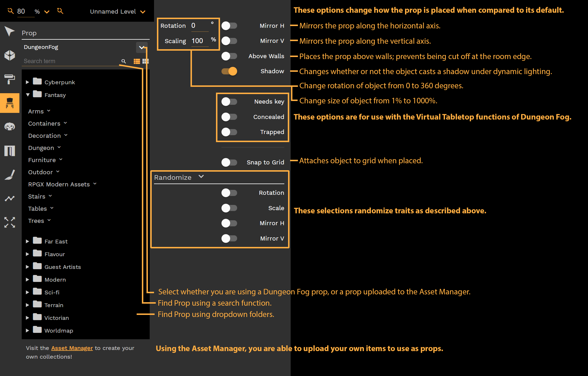The image size is (588, 376).
Task: Click the Rotation degrees field
Action: 200,26
